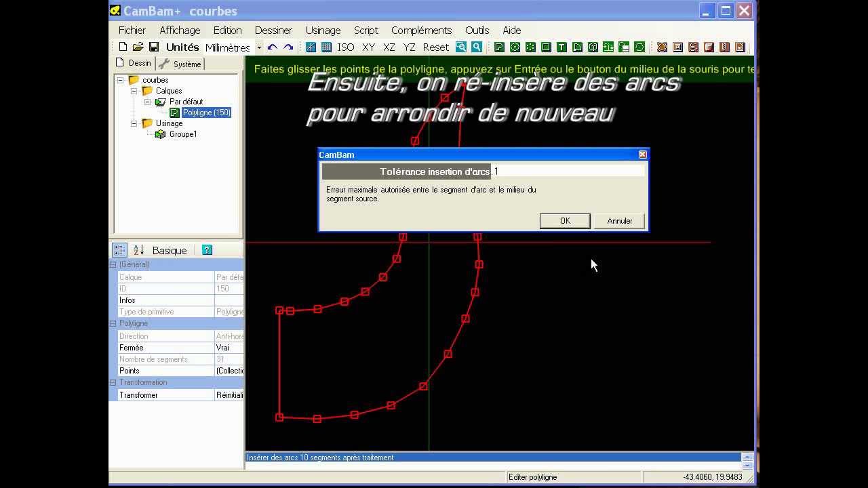Undo the last action

click(x=273, y=47)
